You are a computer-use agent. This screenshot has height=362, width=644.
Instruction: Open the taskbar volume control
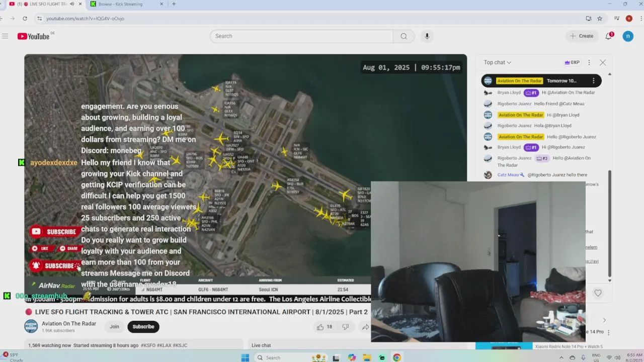click(618, 357)
